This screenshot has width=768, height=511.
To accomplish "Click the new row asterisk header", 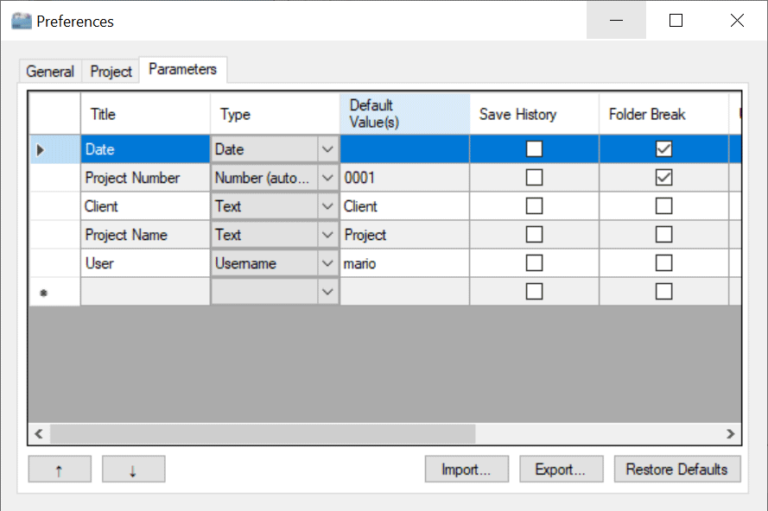I will click(x=41, y=292).
